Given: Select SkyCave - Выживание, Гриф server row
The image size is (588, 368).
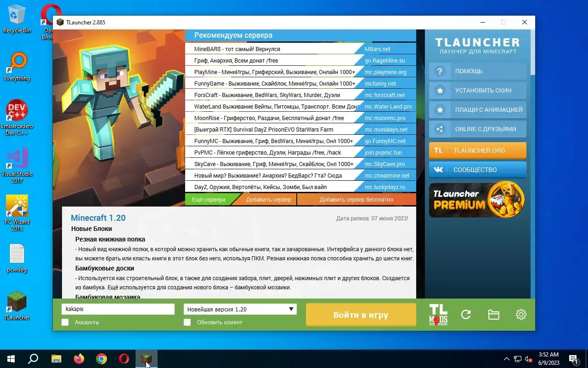Looking at the screenshot, I should coord(300,164).
